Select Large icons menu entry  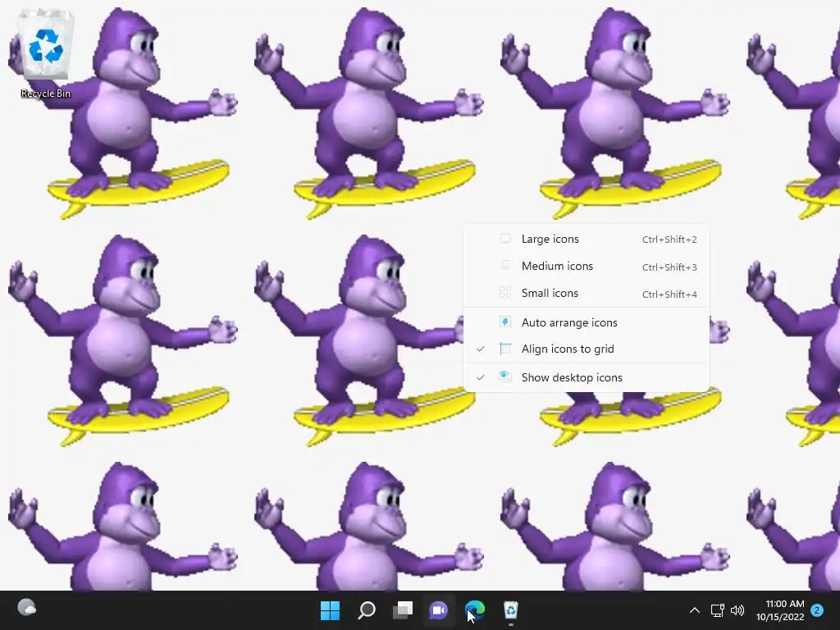pos(586,240)
